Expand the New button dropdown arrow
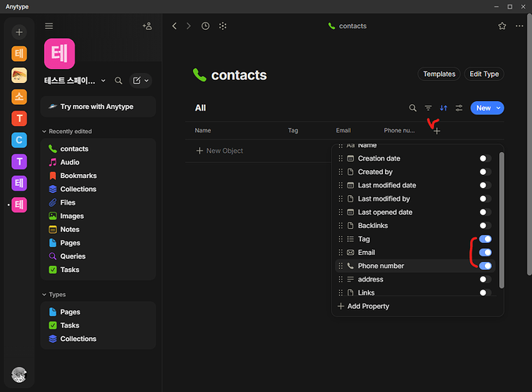The height and width of the screenshot is (392, 532). click(x=498, y=108)
